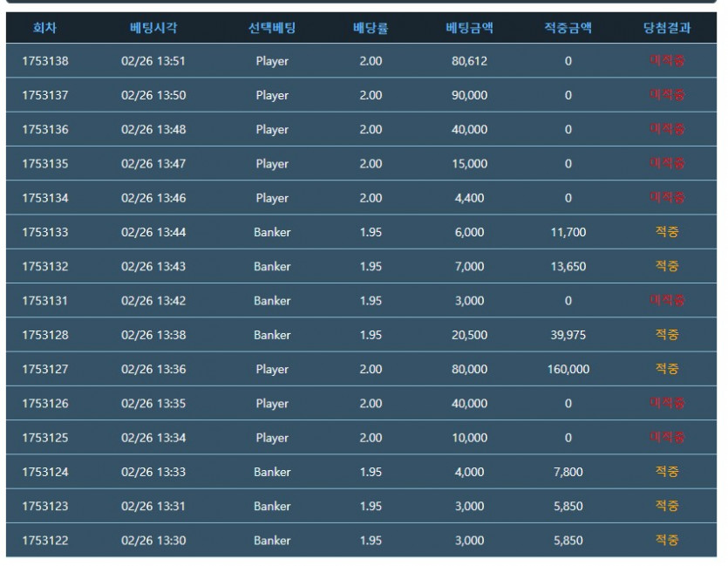Click payout amount 11,700
The image size is (728, 566).
pyautogui.click(x=568, y=232)
